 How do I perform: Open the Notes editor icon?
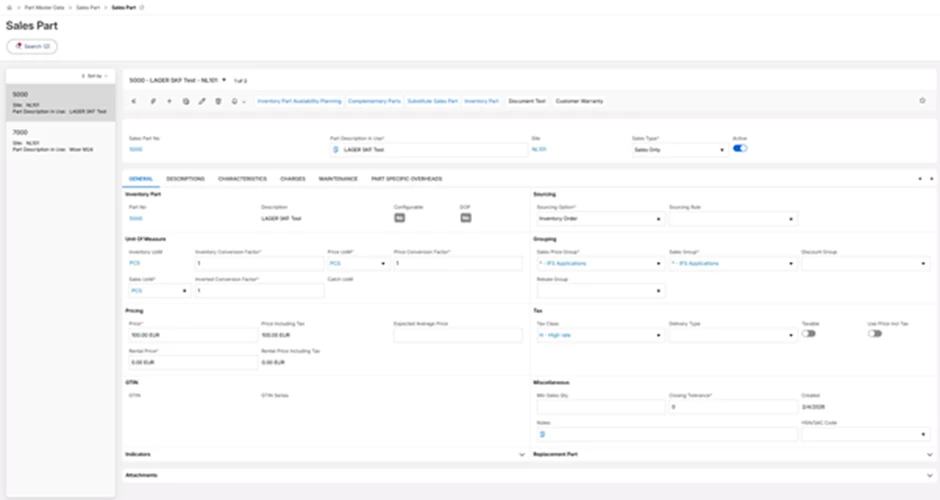point(542,434)
